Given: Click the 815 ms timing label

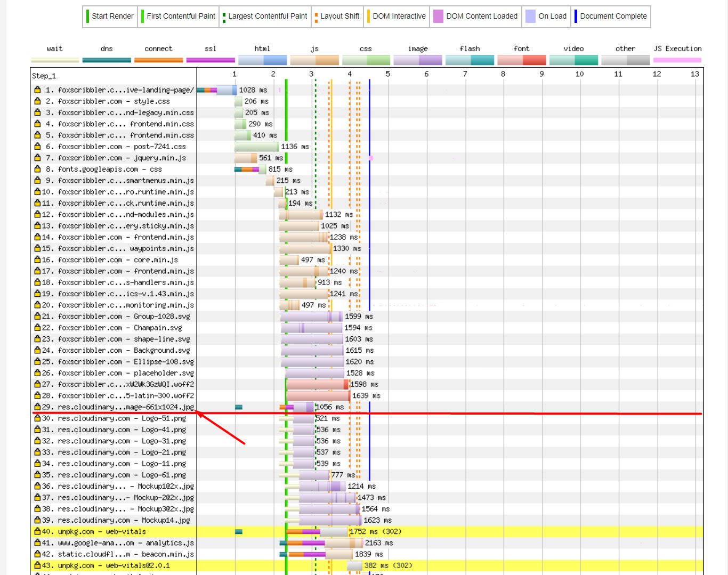Looking at the screenshot, I should 280,169.
